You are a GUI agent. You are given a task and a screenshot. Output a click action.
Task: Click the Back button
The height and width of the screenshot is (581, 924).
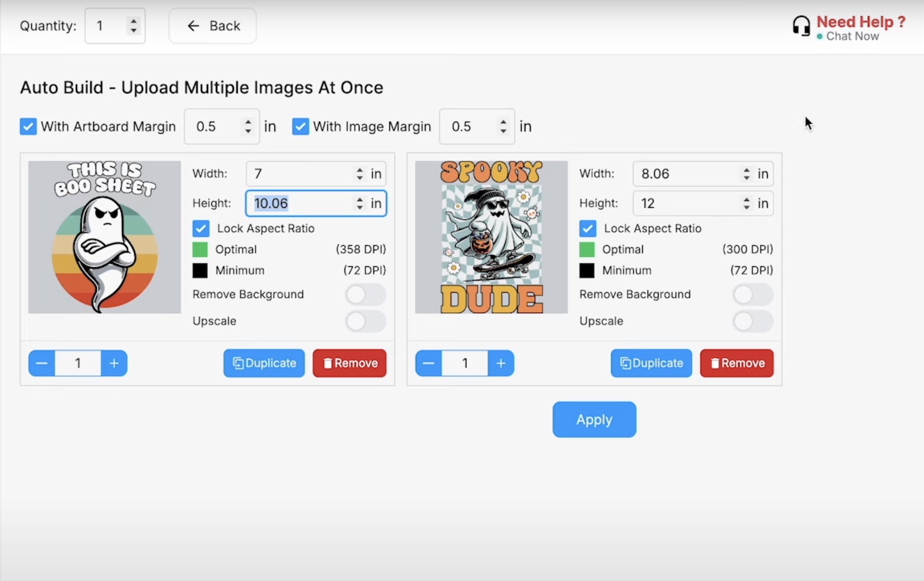click(x=212, y=26)
